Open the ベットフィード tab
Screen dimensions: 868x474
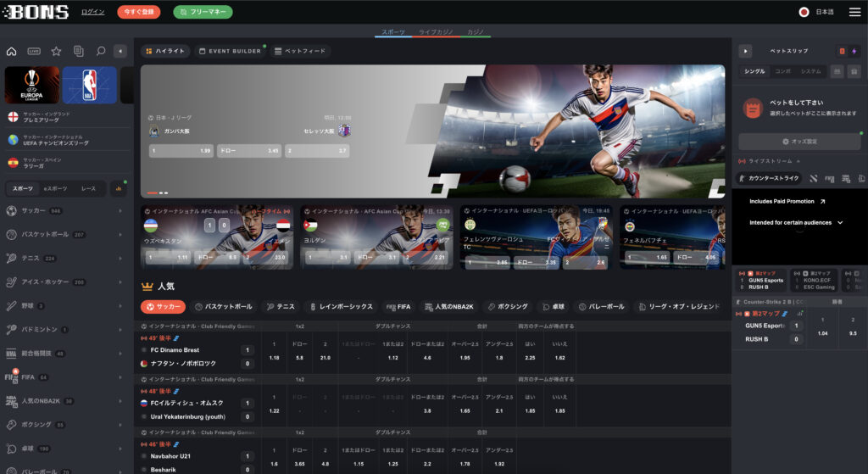point(300,51)
